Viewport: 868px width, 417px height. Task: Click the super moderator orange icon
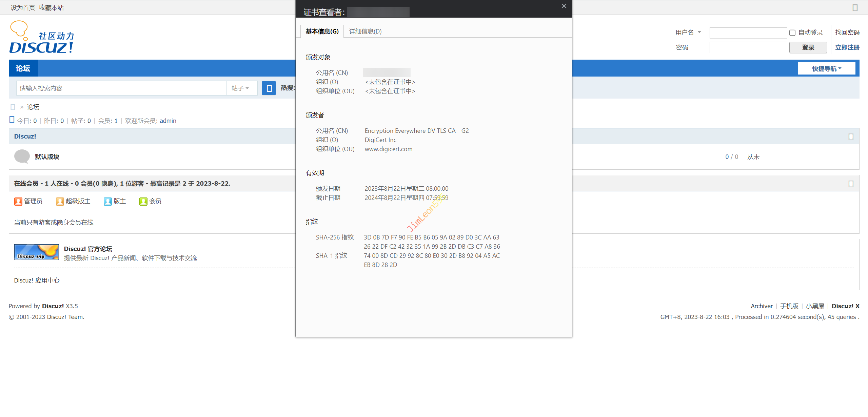[60, 201]
